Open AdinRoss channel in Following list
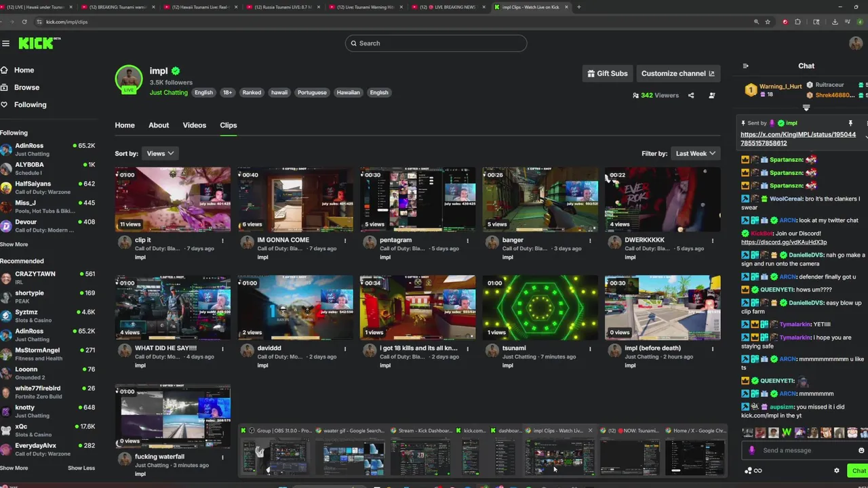 click(x=47, y=149)
